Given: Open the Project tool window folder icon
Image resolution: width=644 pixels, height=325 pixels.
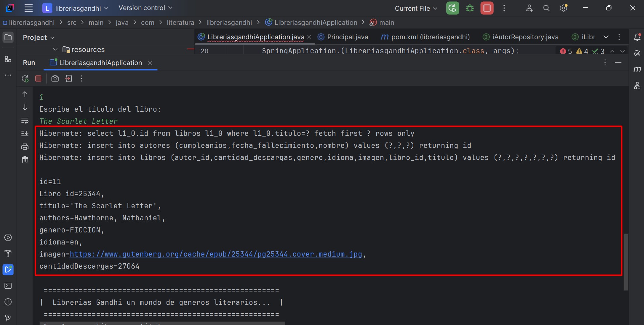Looking at the screenshot, I should pyautogui.click(x=8, y=37).
